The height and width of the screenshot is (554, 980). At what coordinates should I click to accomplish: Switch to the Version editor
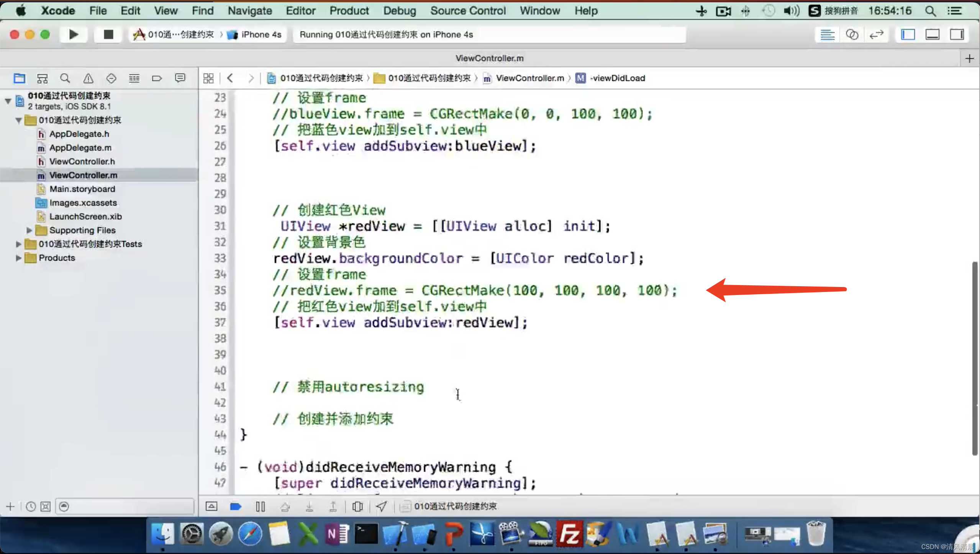click(x=876, y=34)
